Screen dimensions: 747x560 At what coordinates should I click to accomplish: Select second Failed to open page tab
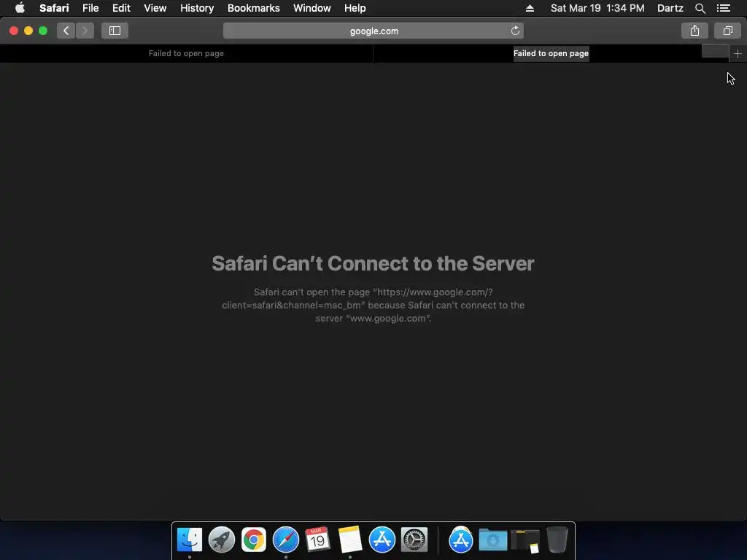[551, 53]
